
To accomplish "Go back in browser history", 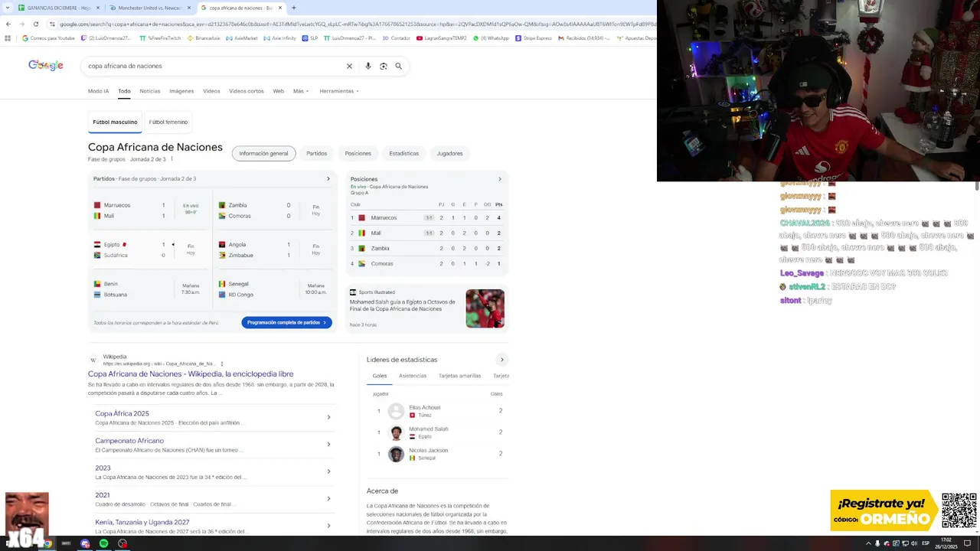I will tap(8, 24).
